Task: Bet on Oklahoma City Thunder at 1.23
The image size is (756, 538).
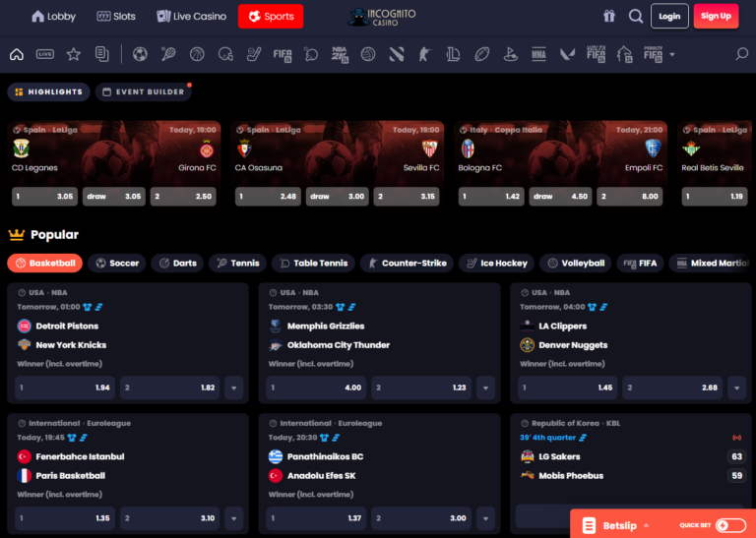Action: [x=421, y=388]
